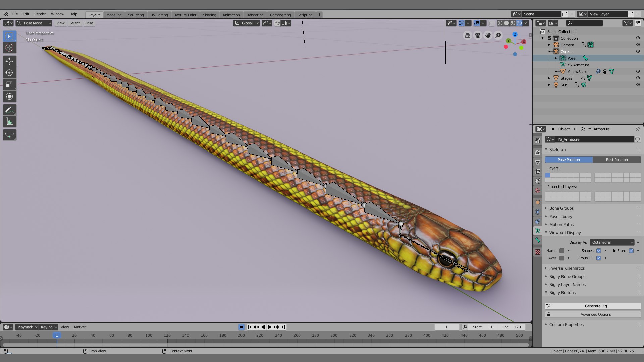The width and height of the screenshot is (644, 362).
Task: Click the YS_Armature name field
Action: [595, 139]
